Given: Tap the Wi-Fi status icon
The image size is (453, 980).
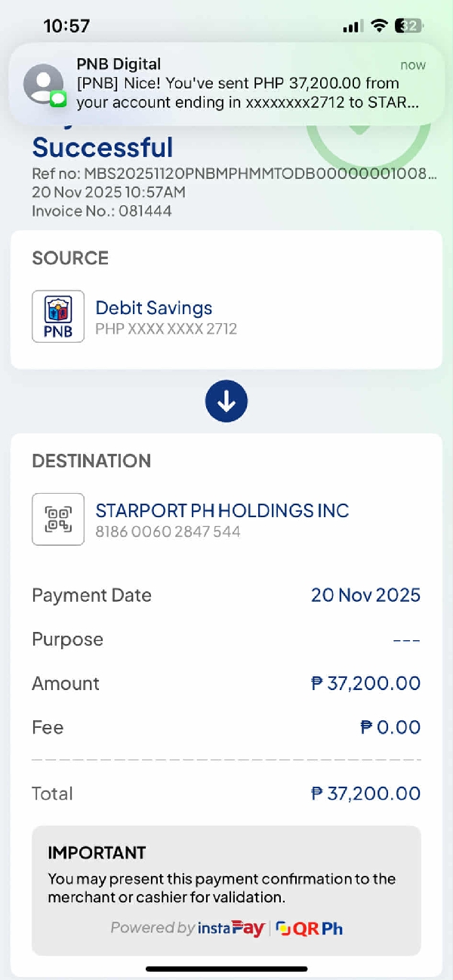Looking at the screenshot, I should tap(379, 26).
